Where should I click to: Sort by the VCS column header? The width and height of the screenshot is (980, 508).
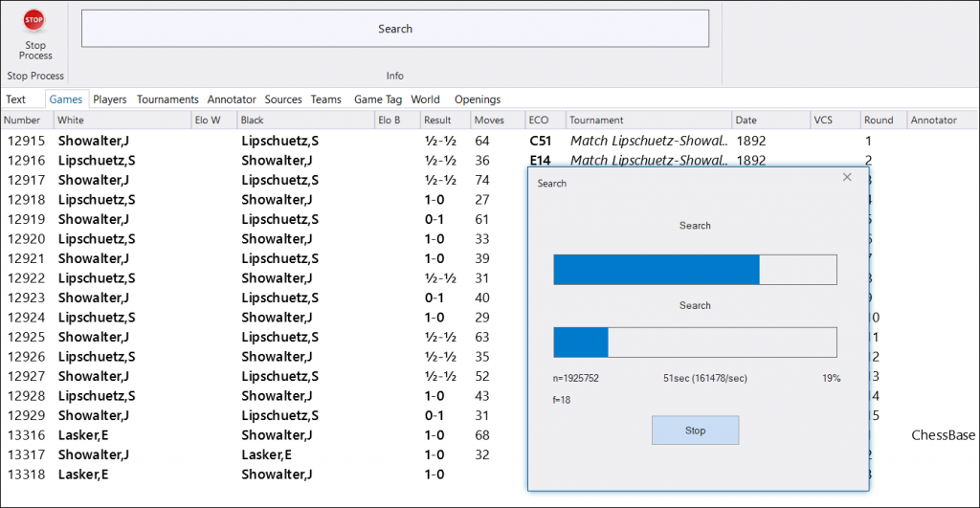tap(835, 120)
